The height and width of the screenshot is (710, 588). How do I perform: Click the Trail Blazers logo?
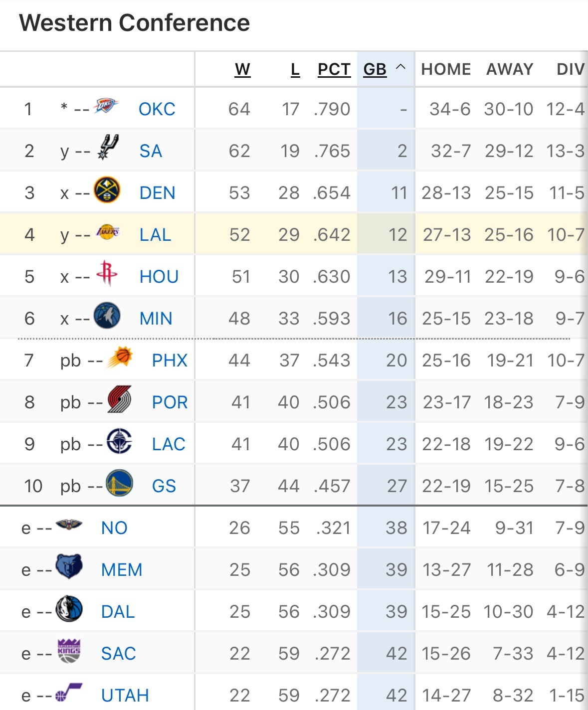120,399
